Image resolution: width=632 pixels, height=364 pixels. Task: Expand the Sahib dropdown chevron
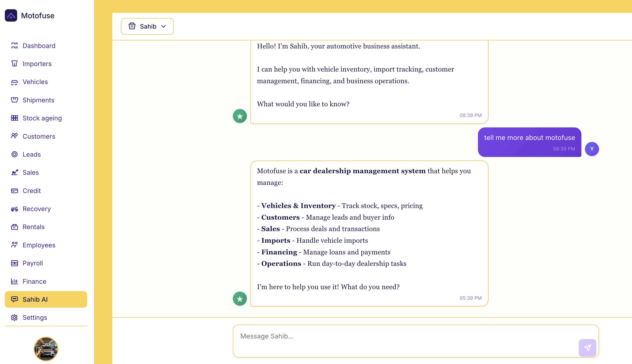pos(164,26)
